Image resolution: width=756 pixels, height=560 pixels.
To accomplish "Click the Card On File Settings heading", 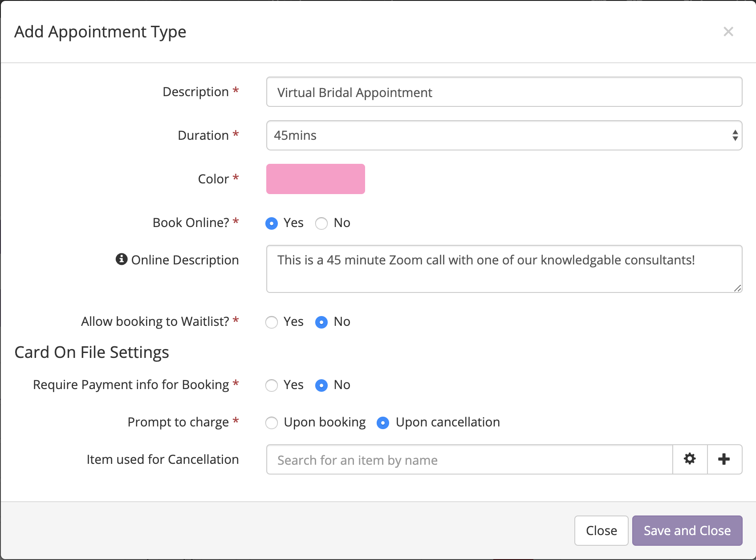I will (x=92, y=353).
